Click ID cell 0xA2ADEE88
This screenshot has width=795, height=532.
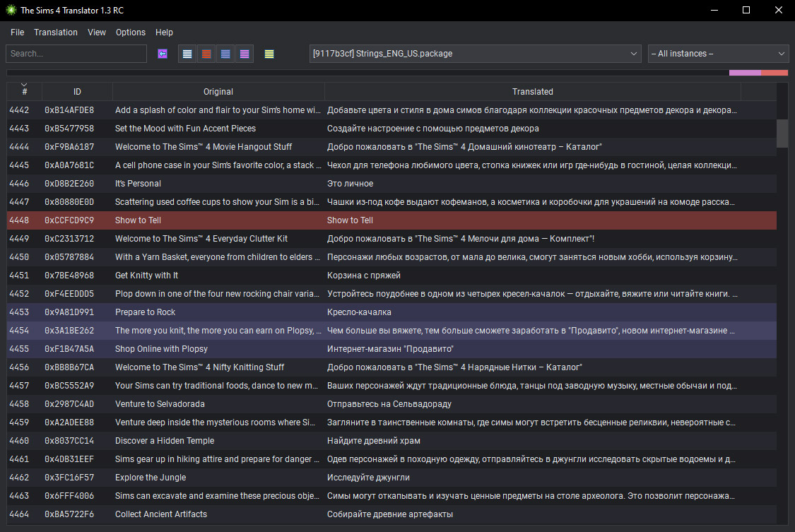click(69, 422)
